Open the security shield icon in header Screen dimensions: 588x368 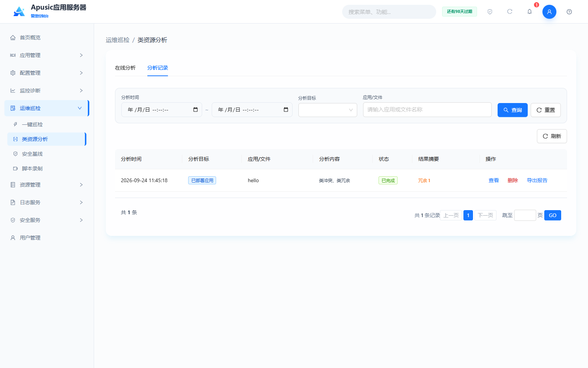pyautogui.click(x=490, y=12)
